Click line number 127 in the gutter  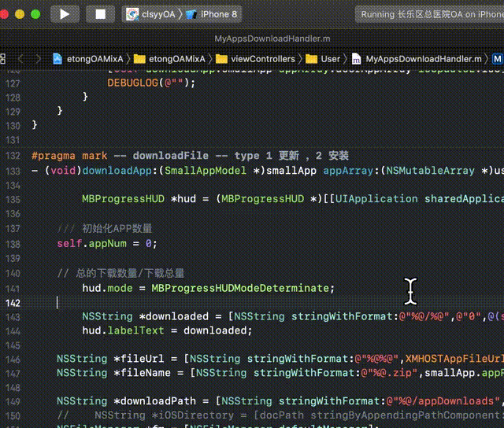tap(13, 83)
